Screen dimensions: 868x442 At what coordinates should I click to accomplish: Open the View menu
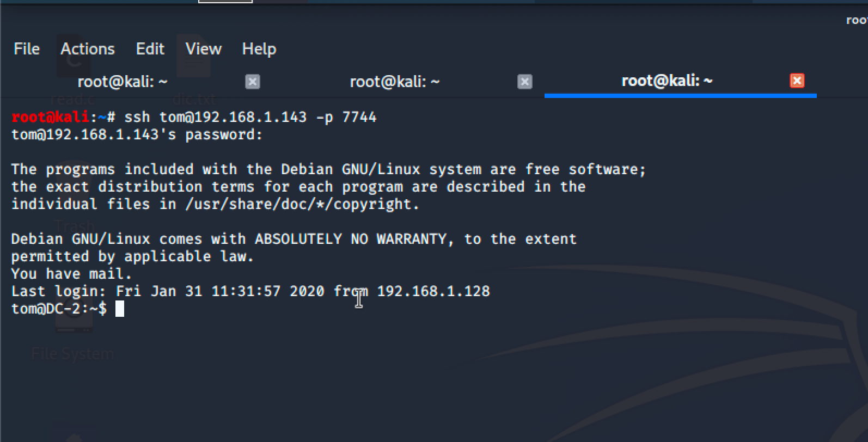point(203,49)
